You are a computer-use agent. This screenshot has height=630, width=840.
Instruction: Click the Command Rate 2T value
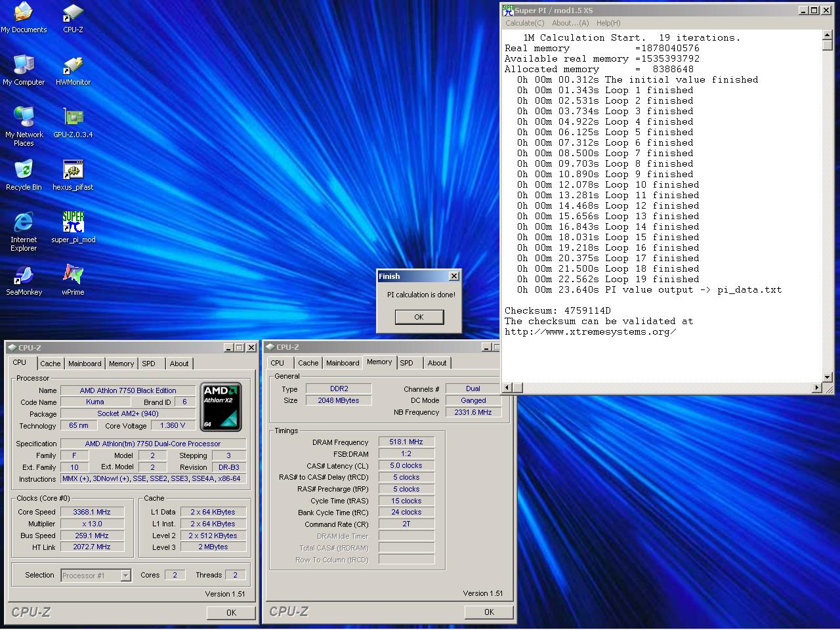[406, 524]
